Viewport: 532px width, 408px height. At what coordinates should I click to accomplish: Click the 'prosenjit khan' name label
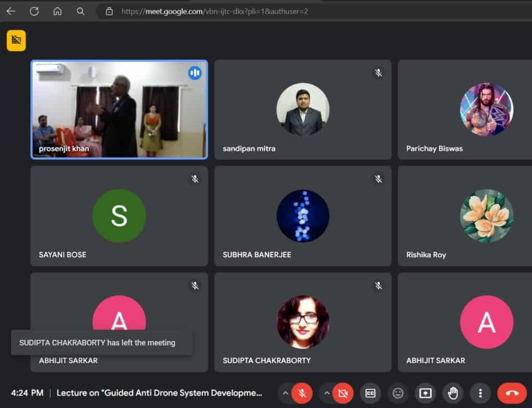(x=64, y=149)
